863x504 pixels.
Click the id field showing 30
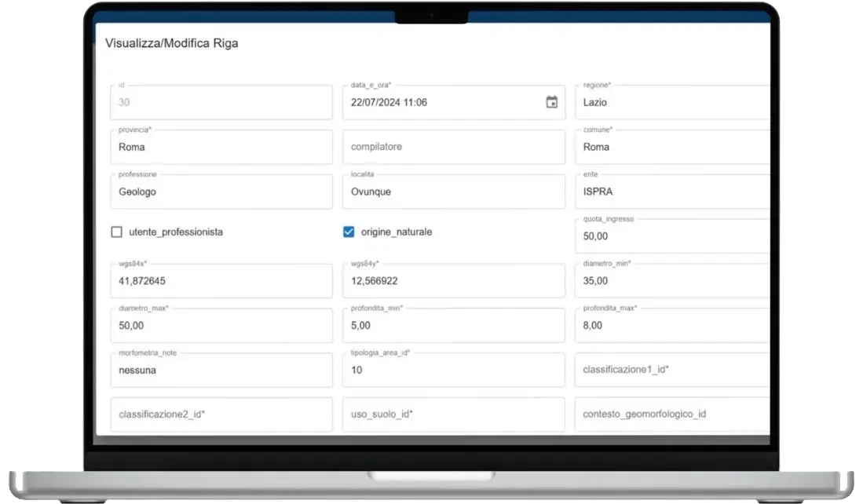coord(221,102)
